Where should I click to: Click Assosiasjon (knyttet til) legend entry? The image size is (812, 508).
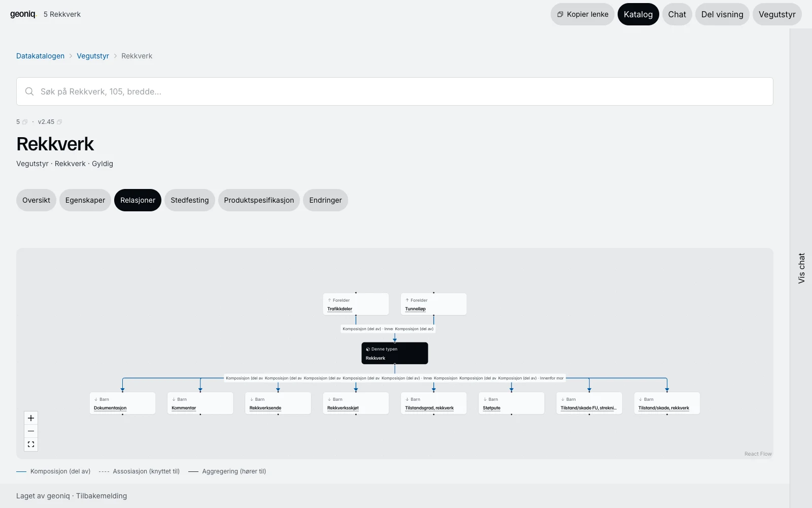(x=139, y=471)
